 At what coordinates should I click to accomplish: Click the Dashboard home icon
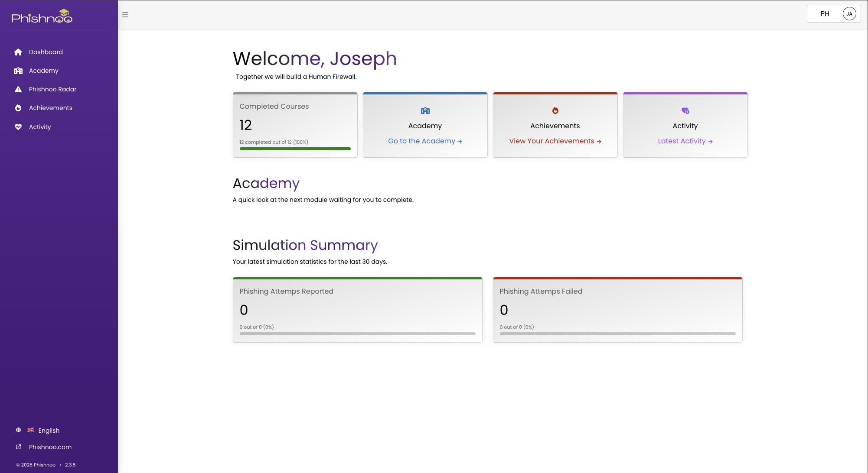tap(18, 52)
